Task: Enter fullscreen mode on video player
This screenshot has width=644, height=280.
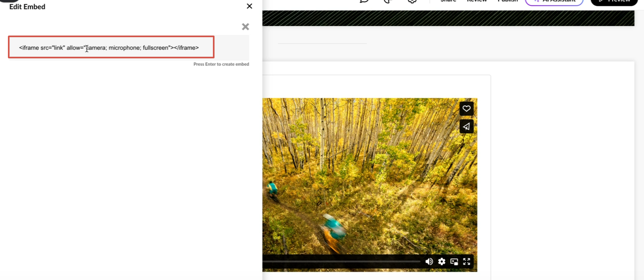Action: pos(467,262)
